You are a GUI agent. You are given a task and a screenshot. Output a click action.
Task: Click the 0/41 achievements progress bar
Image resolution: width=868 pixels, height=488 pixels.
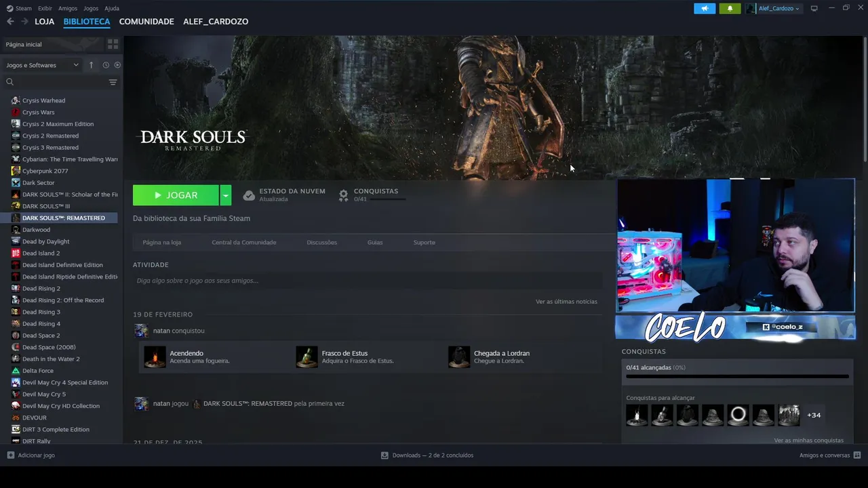737,376
